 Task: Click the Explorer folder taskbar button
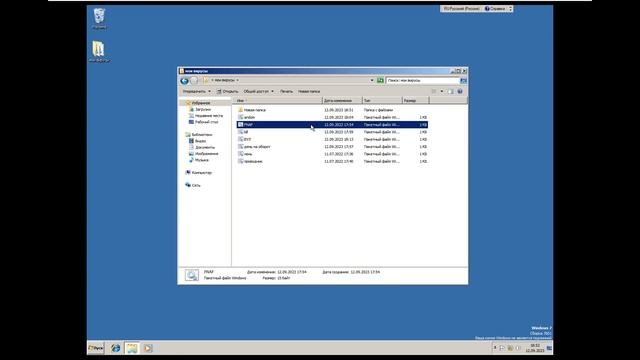pyautogui.click(x=132, y=348)
